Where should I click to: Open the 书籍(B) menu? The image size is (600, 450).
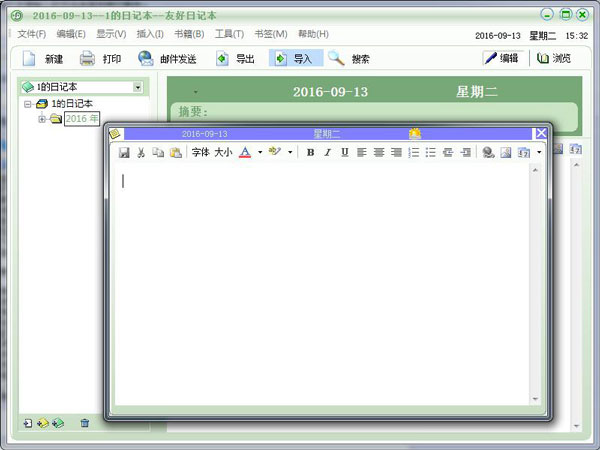tap(189, 34)
